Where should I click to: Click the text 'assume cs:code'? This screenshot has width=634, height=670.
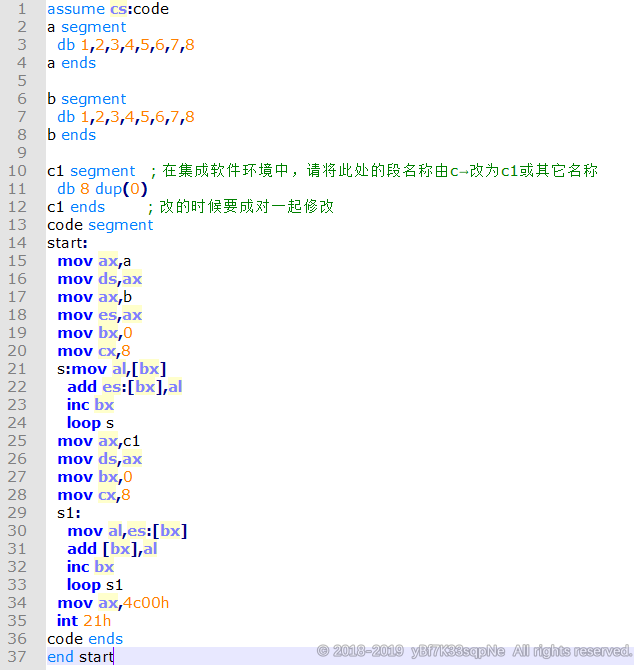click(x=108, y=9)
